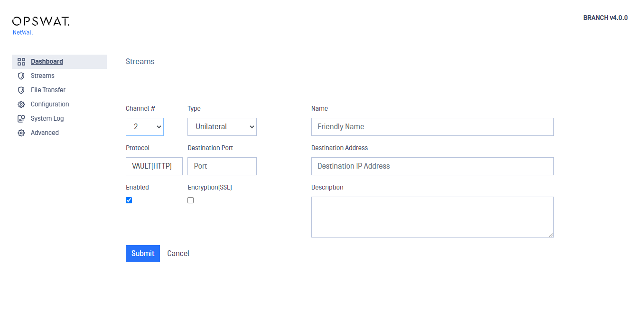The height and width of the screenshot is (314, 644).
Task: Cancel the stream creation
Action: coord(178,254)
